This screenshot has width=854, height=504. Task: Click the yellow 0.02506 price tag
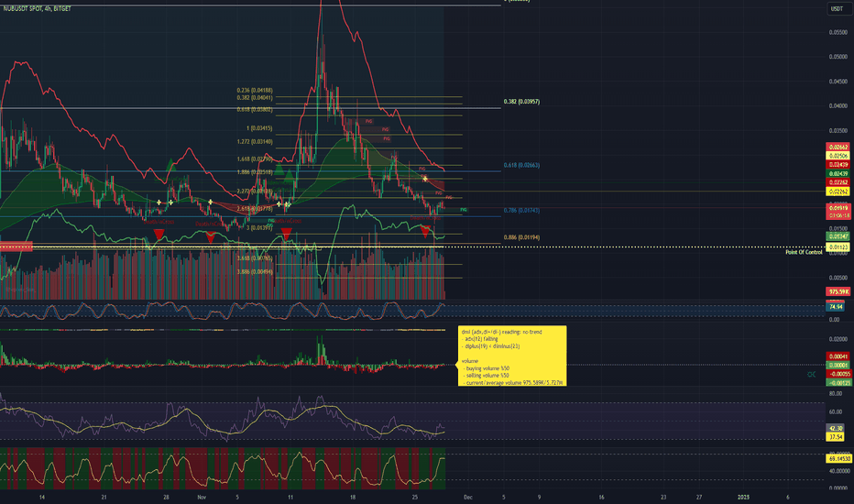tap(838, 156)
